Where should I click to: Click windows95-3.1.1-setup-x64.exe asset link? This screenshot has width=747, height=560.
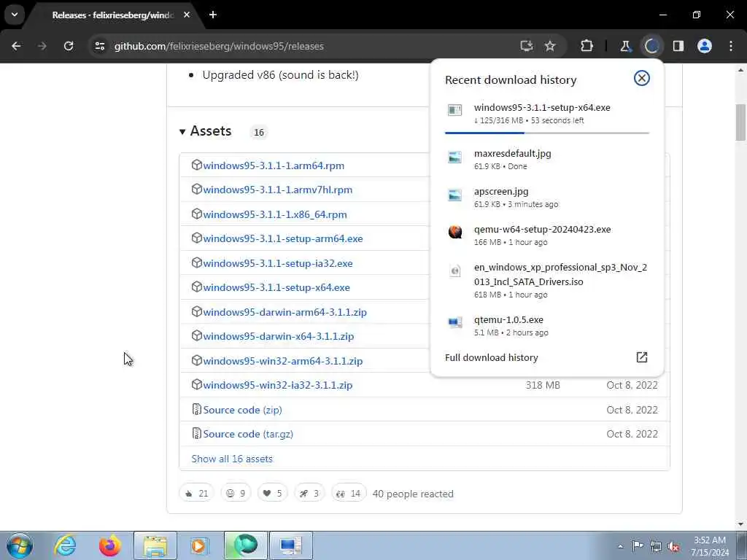(x=276, y=287)
